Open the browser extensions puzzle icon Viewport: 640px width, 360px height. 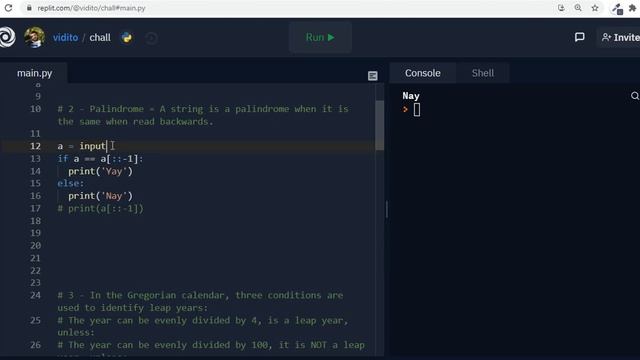633,8
